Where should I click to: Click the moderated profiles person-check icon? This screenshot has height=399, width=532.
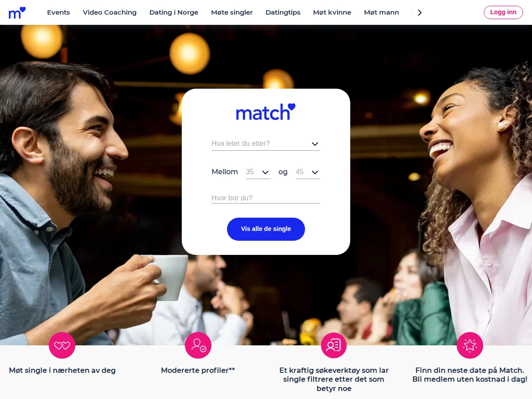click(198, 345)
